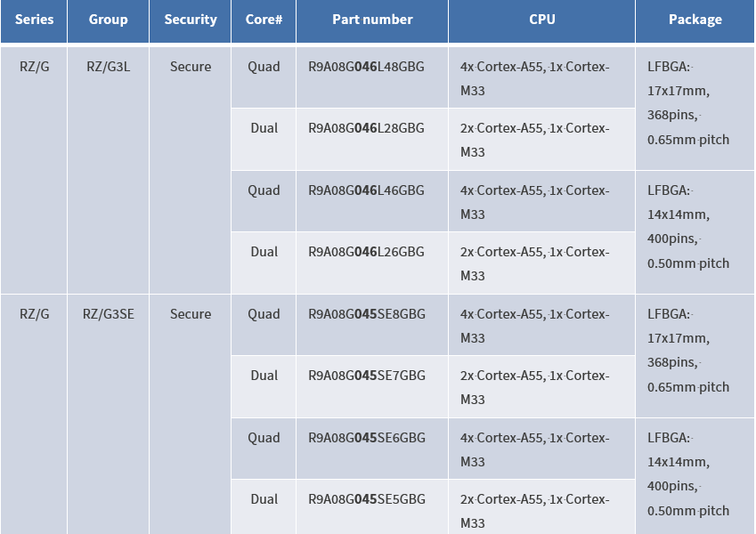Select part number R9A08G046L46GBG

[367, 190]
